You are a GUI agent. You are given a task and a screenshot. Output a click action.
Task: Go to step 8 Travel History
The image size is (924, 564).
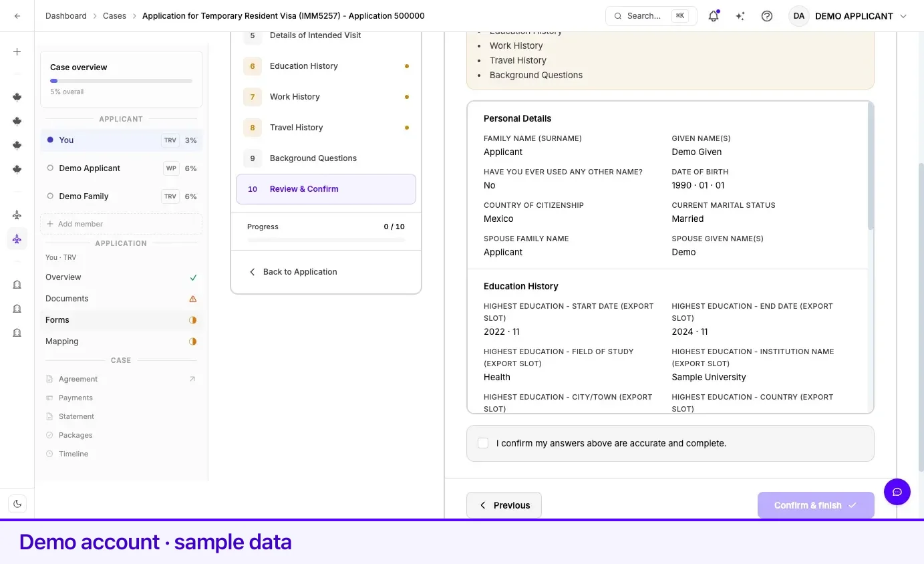click(x=326, y=128)
